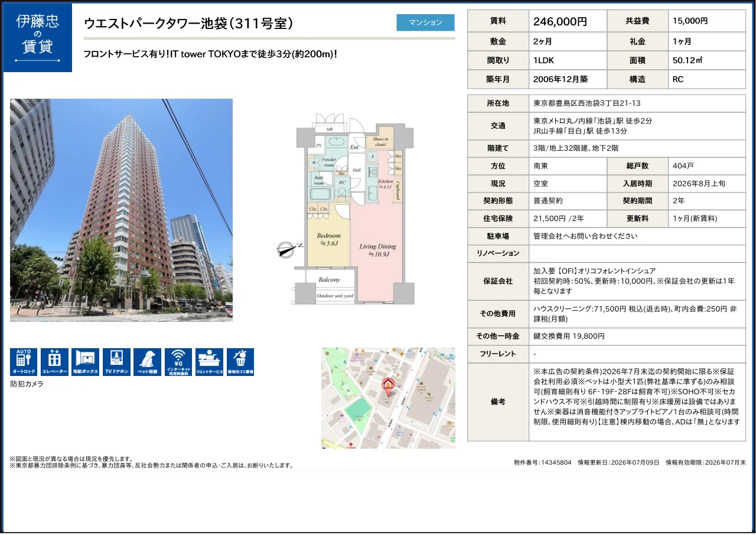The image size is (756, 535).
Task: Click the ※図面と現況が異なる場合 disclaimer line
Action: (71, 459)
